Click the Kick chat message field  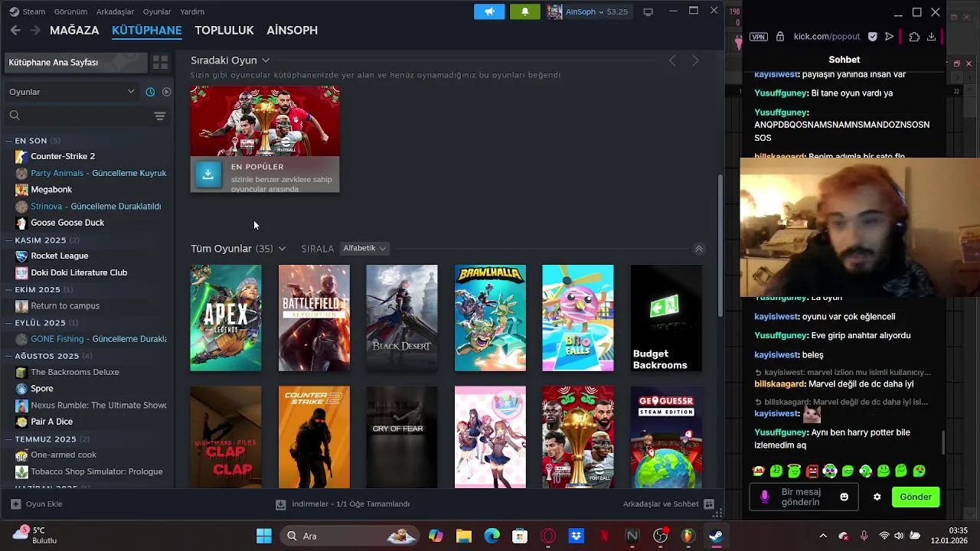[x=804, y=497]
